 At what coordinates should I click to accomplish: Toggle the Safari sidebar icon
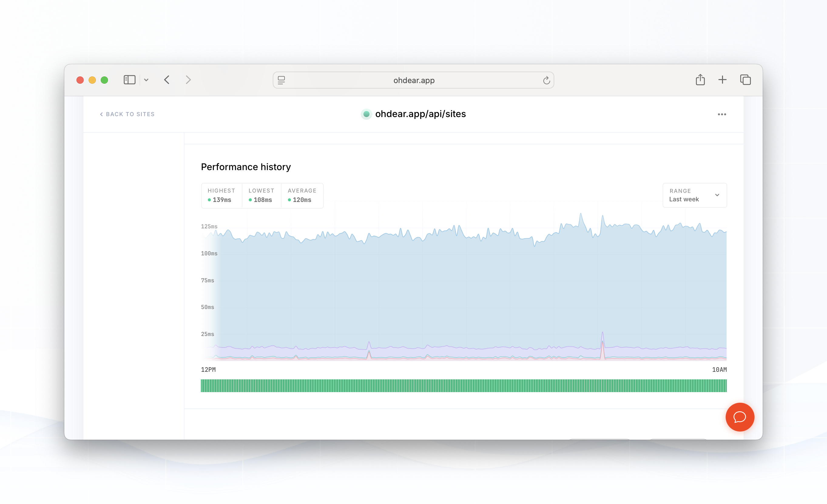[x=129, y=80]
